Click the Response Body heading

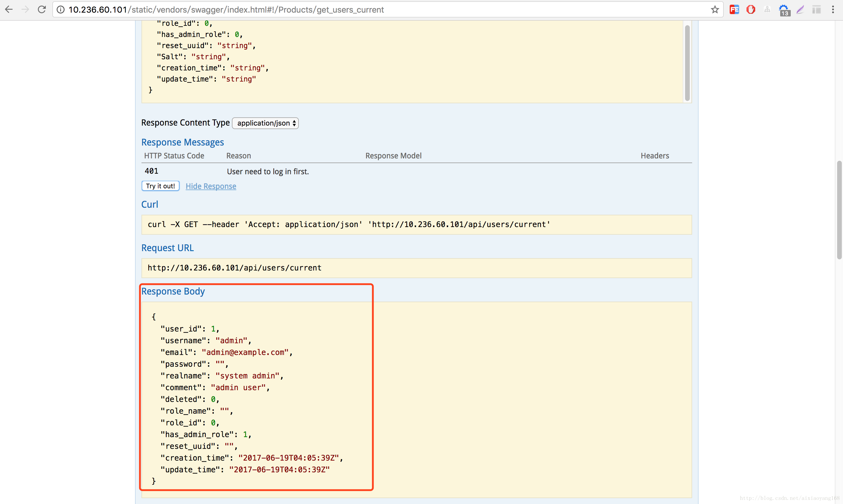(173, 291)
